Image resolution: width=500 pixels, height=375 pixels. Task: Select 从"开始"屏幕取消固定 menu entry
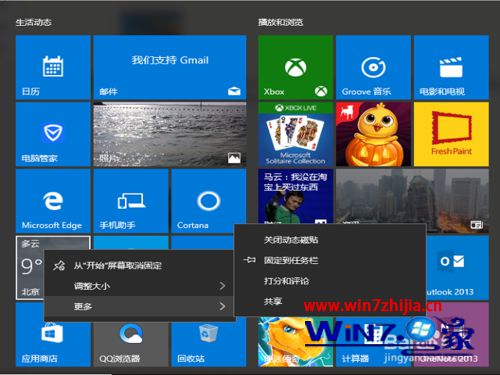point(139,266)
